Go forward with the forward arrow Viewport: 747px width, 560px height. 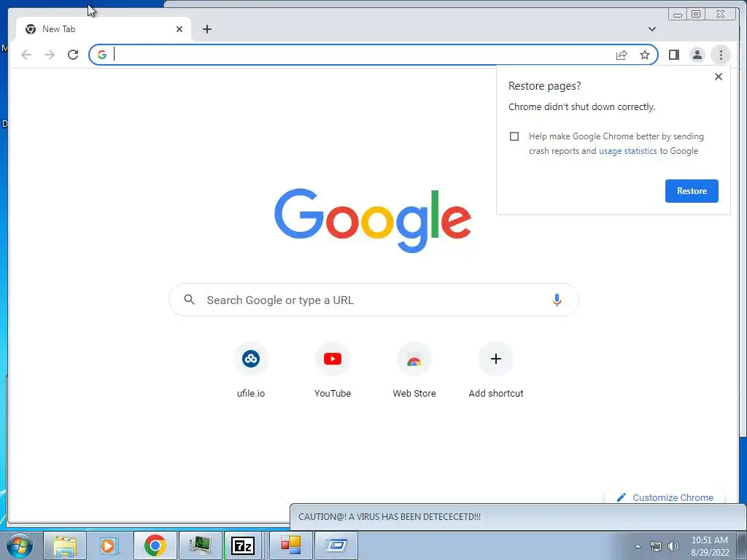(50, 55)
